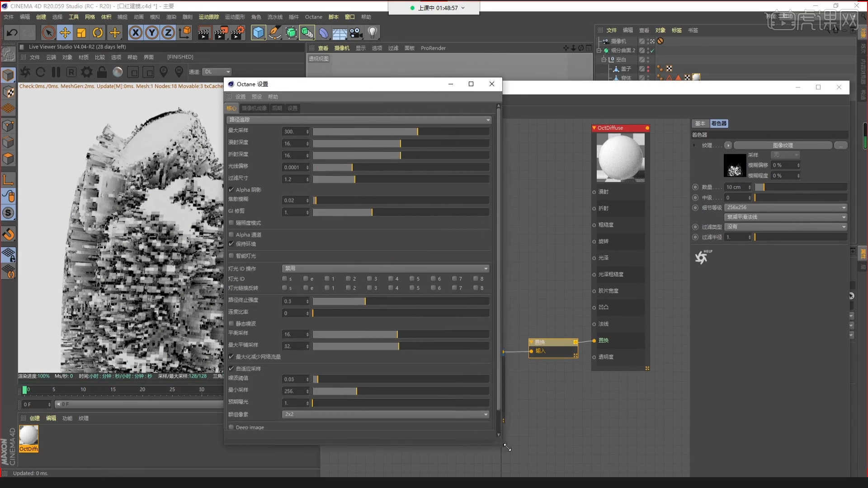Click the round arrow button beside 纹理
Image resolution: width=868 pixels, height=488 pixels.
(x=728, y=145)
